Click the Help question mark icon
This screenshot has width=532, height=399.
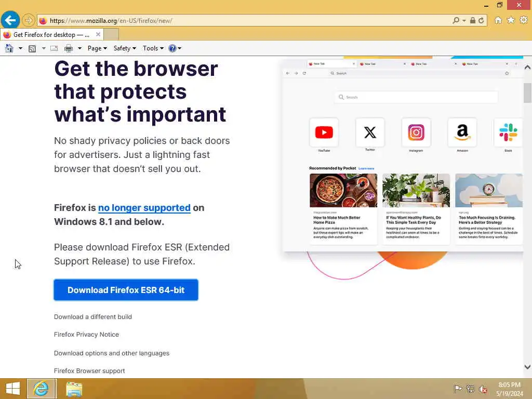tap(172, 48)
